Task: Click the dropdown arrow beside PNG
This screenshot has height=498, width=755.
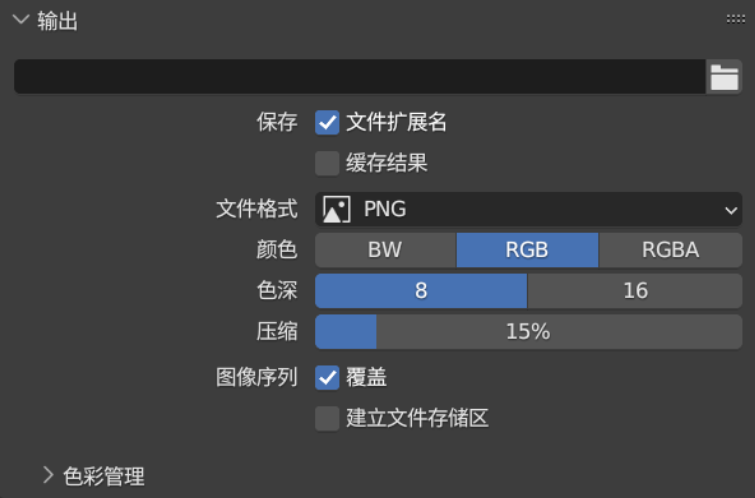Action: (729, 210)
